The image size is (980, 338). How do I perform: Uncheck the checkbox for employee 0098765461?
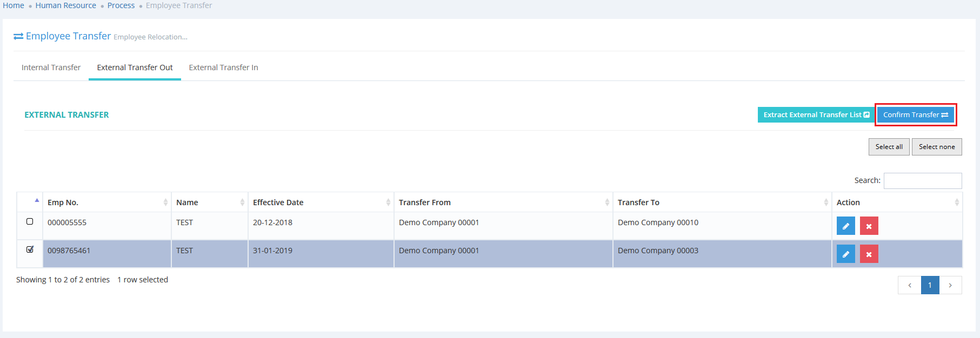(x=30, y=249)
